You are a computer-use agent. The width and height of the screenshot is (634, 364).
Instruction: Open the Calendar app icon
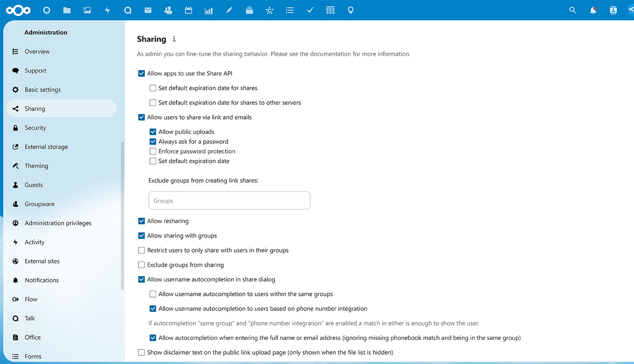[x=188, y=10]
